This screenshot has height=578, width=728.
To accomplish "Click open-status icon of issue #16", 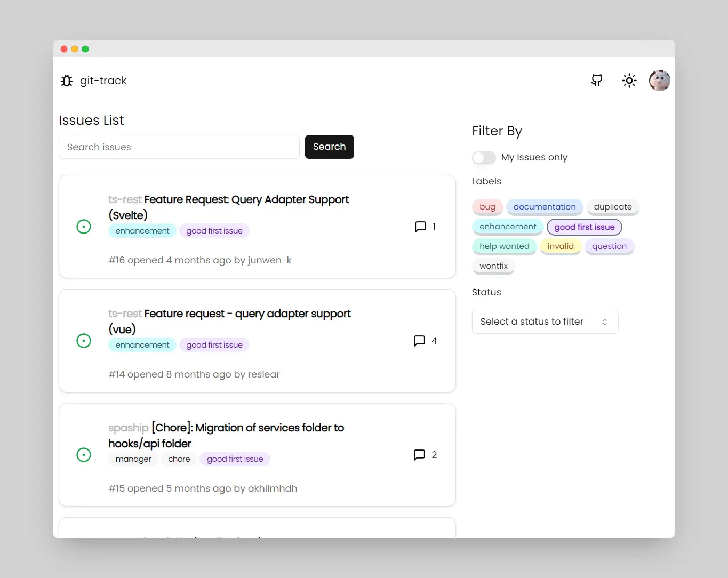I will click(x=84, y=227).
